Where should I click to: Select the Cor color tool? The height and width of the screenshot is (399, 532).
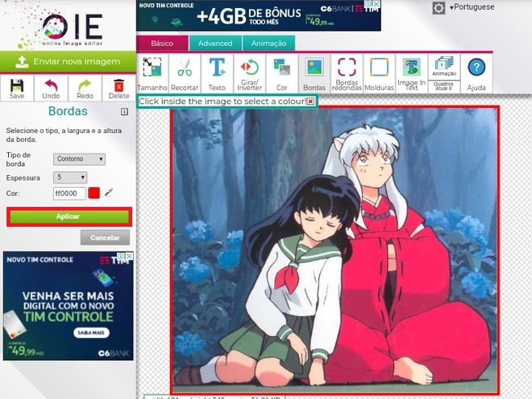click(x=282, y=73)
